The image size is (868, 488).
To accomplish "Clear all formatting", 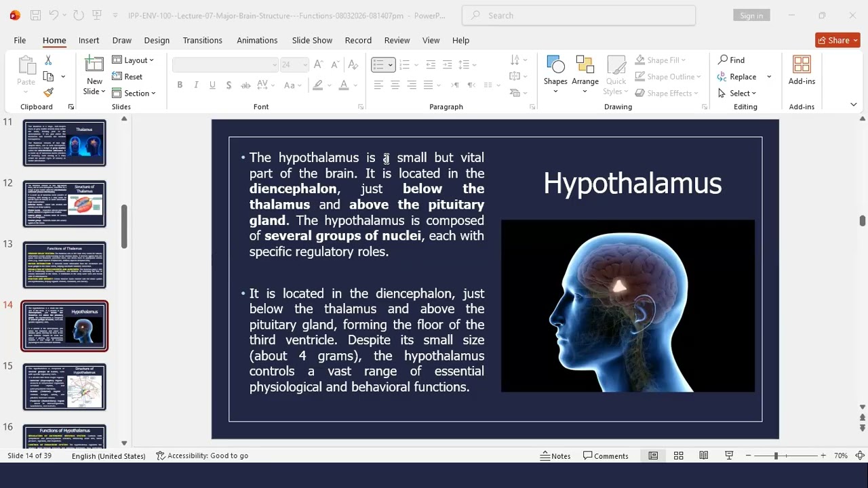I will (353, 64).
